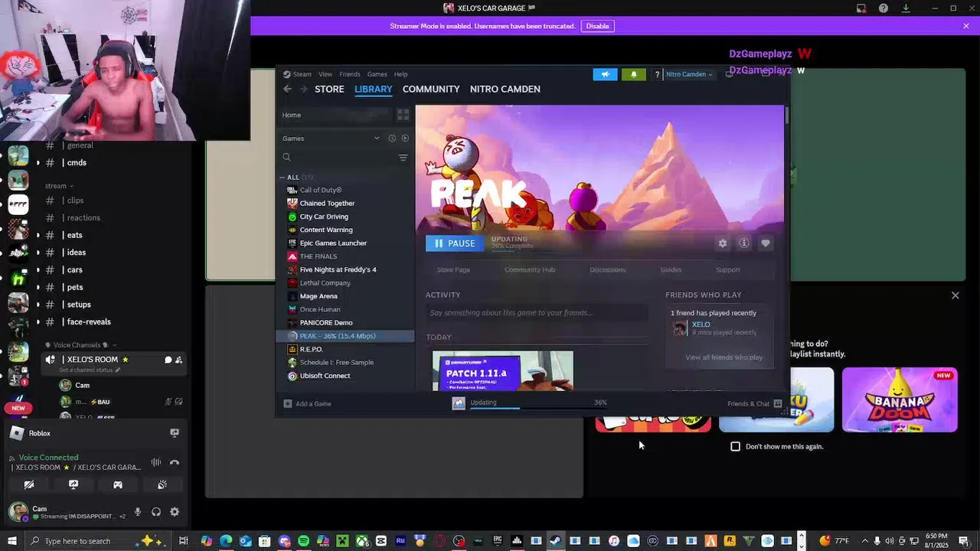The image size is (980, 551).
Task: Disconnect from Discord voice call
Action: point(174,462)
